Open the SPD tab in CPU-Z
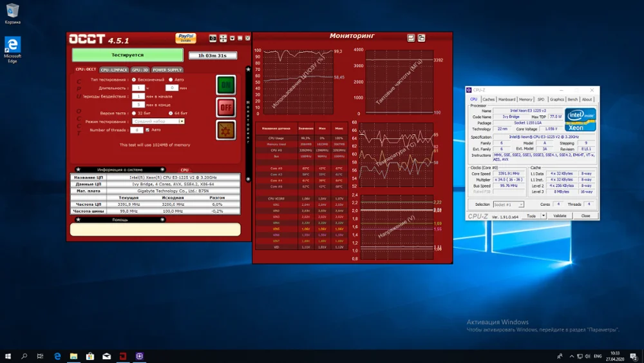Screen dimensions: 644x363 [x=541, y=99]
